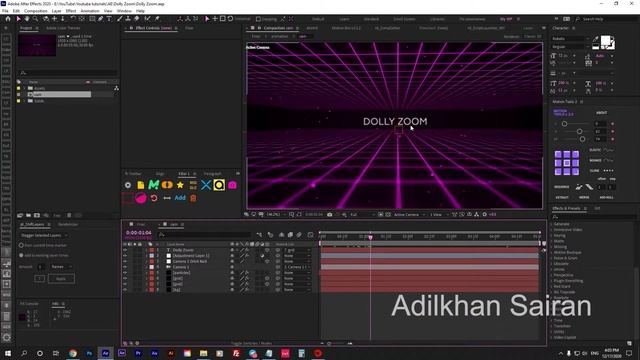Open the comp flowchart icon in Project panel
This screenshot has width=640, height=360.
click(116, 88)
